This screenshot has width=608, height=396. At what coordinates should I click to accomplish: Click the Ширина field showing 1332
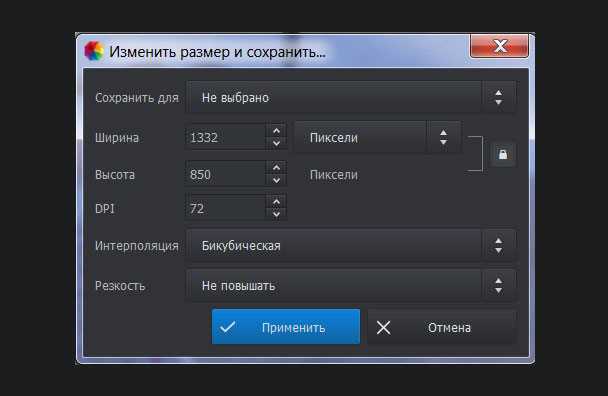click(x=226, y=137)
